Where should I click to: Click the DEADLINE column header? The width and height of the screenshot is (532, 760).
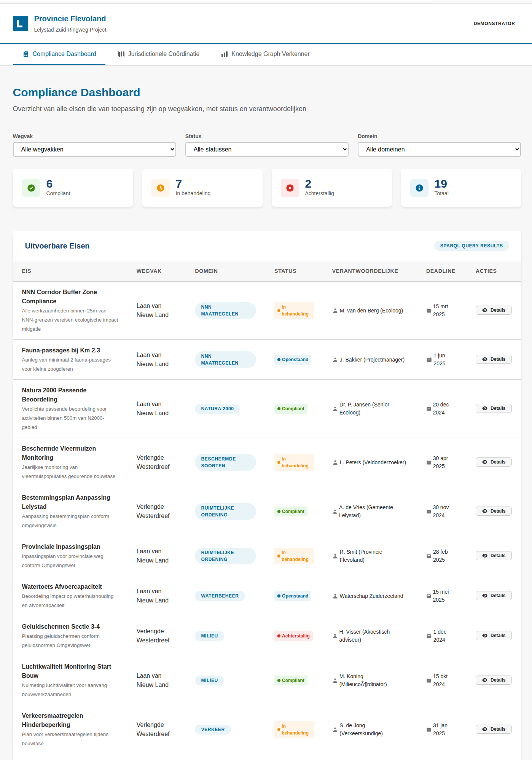tap(441, 271)
